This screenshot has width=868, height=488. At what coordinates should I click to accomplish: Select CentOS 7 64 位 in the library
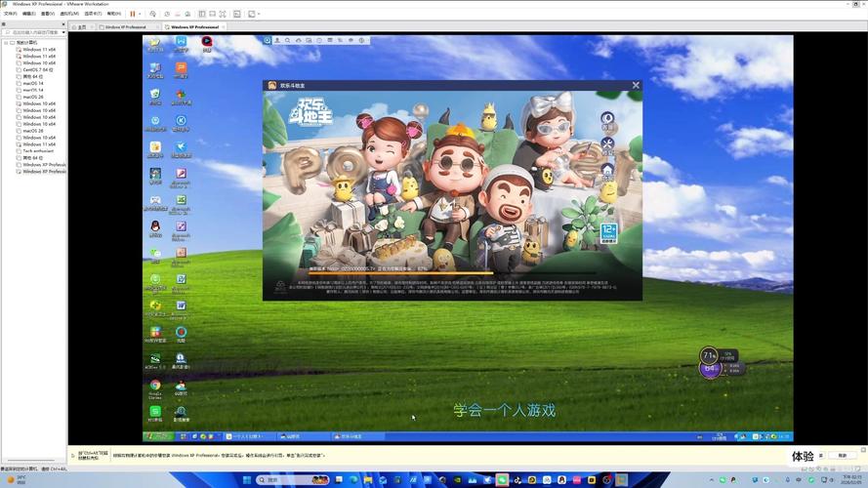point(39,70)
